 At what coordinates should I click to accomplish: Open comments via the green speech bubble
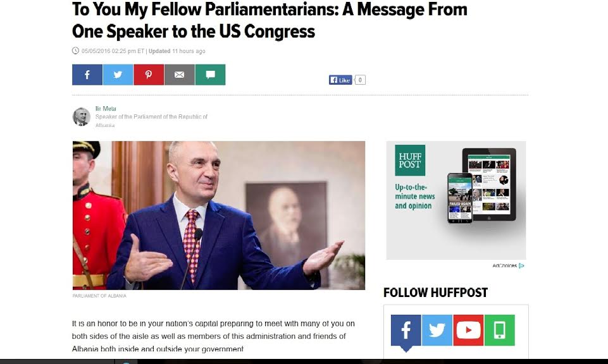pyautogui.click(x=210, y=75)
